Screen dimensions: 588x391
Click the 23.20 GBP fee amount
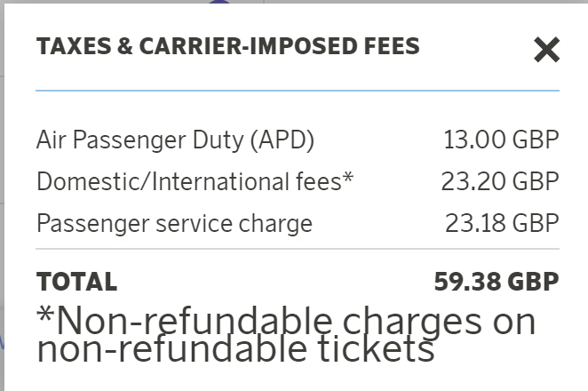point(499,182)
